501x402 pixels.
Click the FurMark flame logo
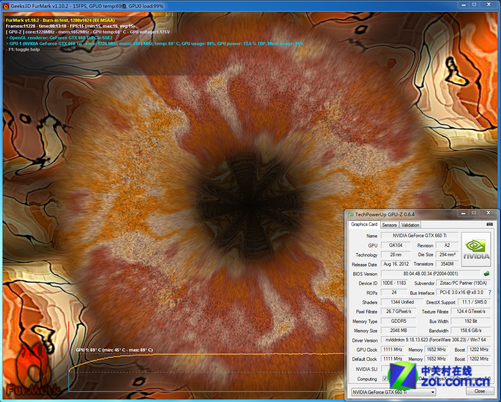(x=32, y=370)
